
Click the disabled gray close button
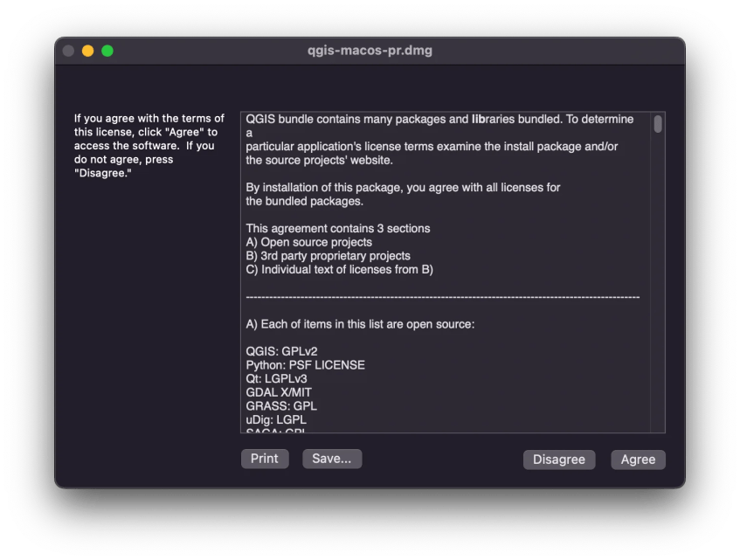[x=68, y=51]
